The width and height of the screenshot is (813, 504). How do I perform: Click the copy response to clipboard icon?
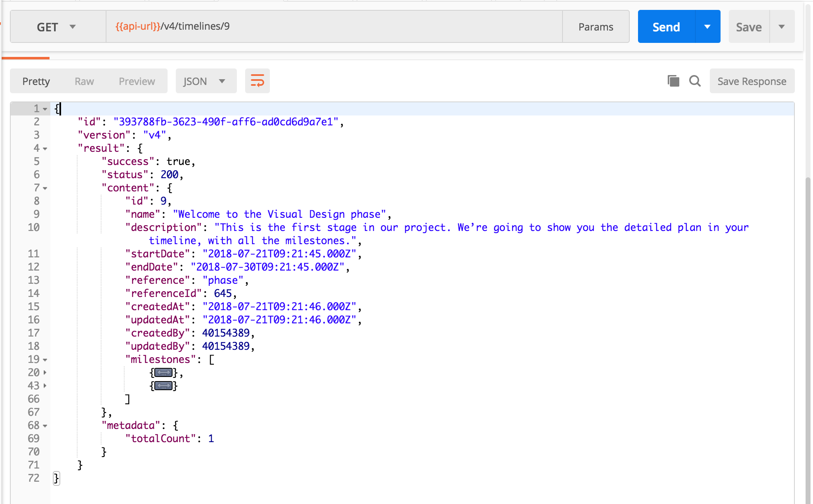(x=673, y=81)
